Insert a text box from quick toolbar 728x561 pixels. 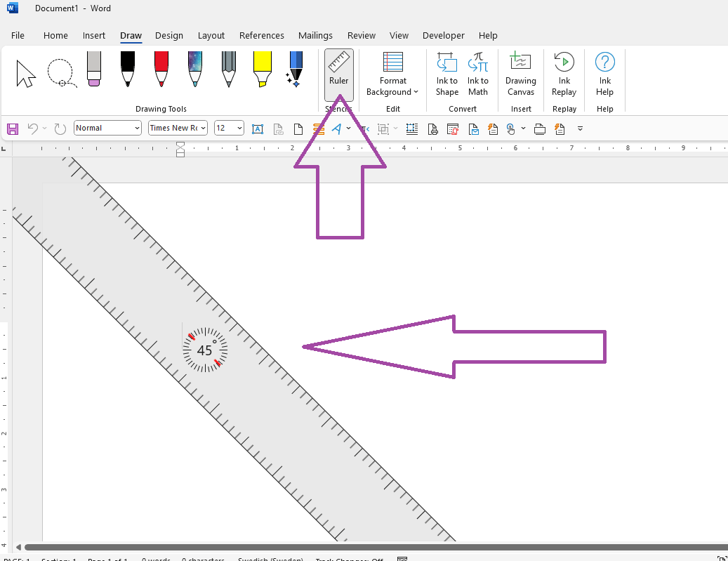(258, 129)
